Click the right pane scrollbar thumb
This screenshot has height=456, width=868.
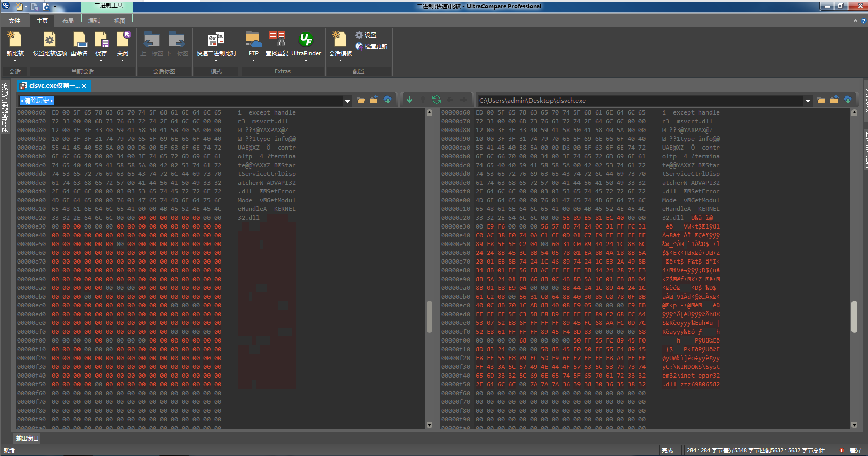854,317
